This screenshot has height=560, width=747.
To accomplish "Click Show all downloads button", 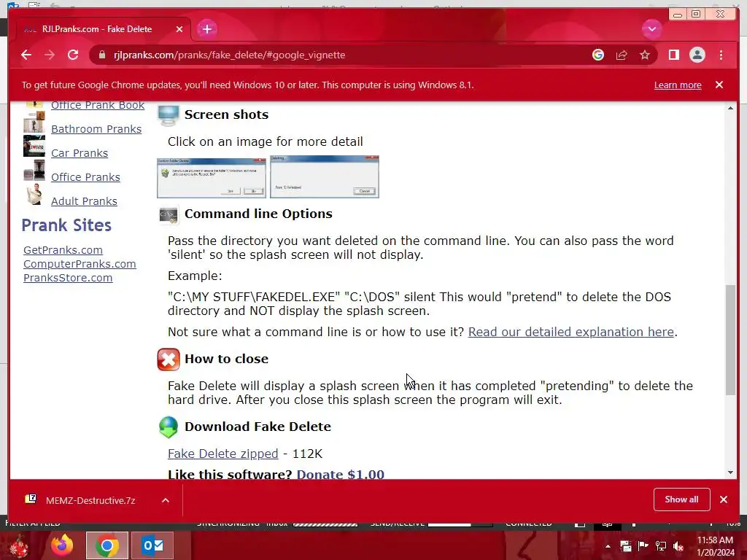I will pyautogui.click(x=682, y=499).
